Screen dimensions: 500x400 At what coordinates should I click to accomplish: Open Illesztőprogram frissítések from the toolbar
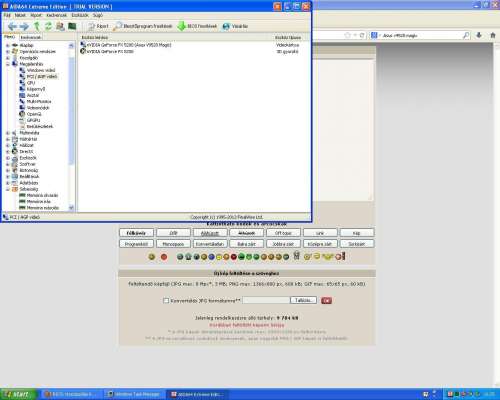pyautogui.click(x=143, y=26)
